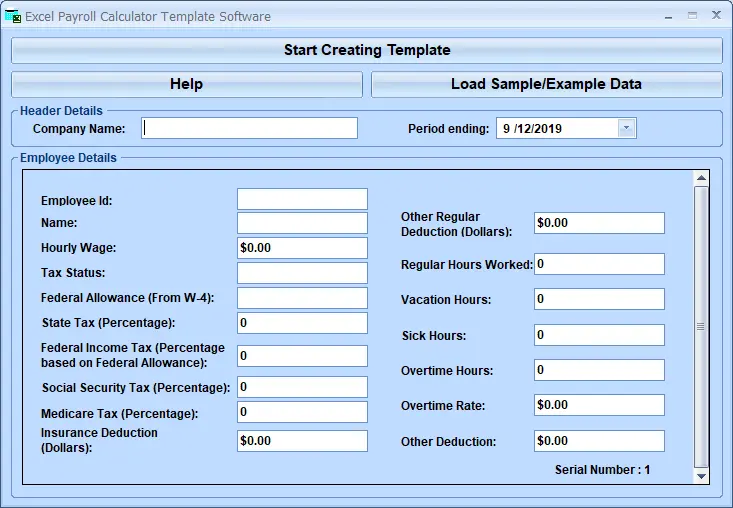The height and width of the screenshot is (508, 733).
Task: Click the Other Deduction input field
Action: pyautogui.click(x=599, y=441)
